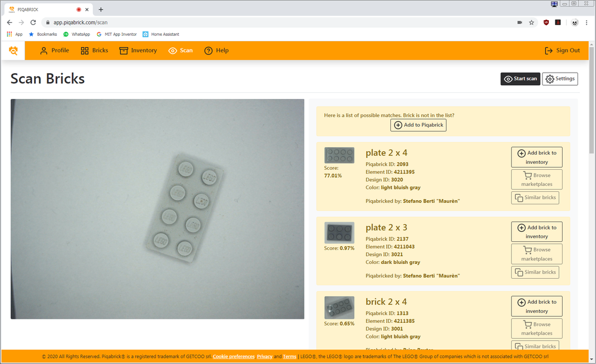Click the camera permission icon in address bar
The image size is (596, 364).
point(520,23)
